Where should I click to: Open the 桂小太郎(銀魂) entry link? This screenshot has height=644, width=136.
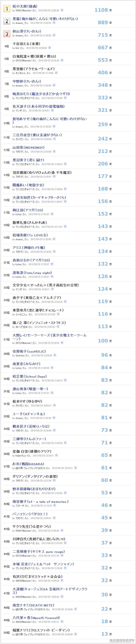coord(25,6)
